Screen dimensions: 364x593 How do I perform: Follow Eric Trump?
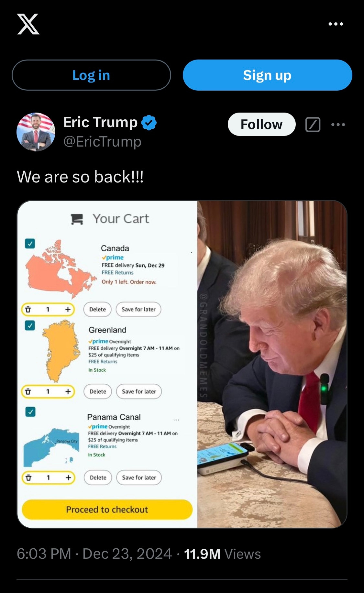coord(261,124)
